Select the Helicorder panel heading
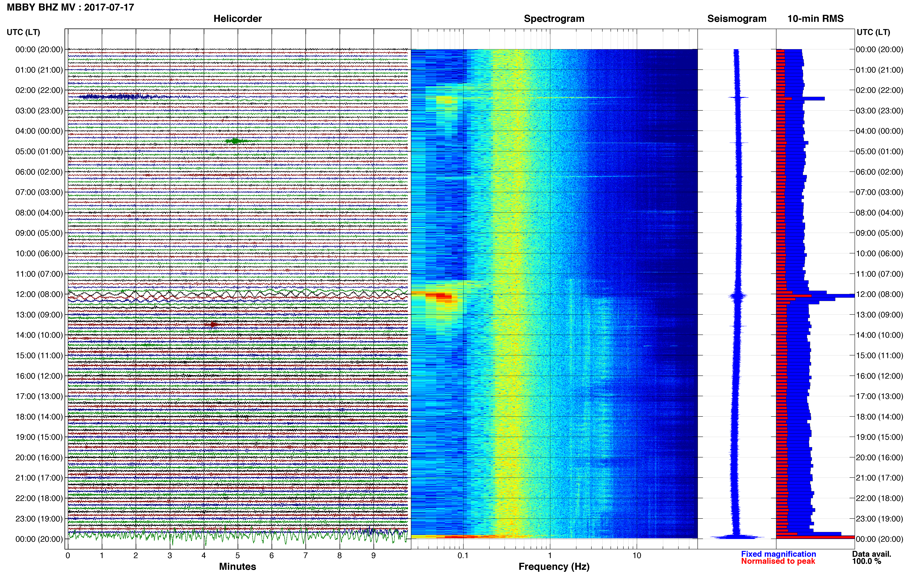The height and width of the screenshot is (578, 924). click(x=238, y=19)
